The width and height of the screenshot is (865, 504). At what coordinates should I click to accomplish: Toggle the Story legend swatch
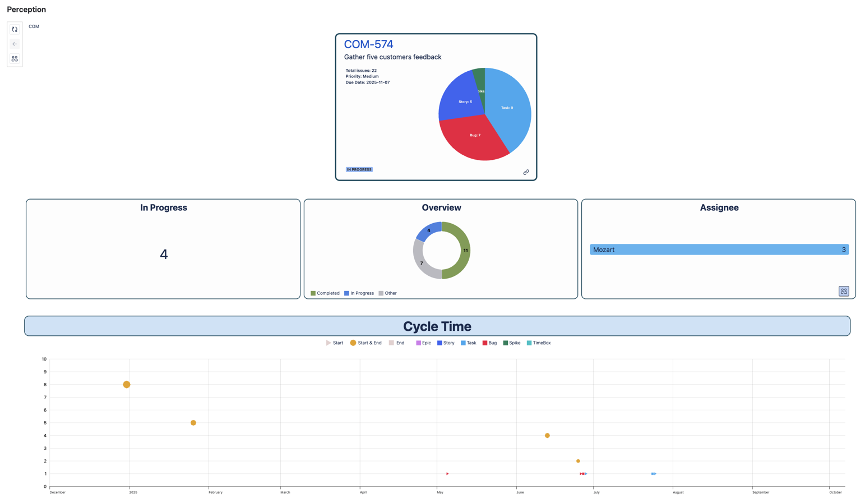click(x=440, y=343)
